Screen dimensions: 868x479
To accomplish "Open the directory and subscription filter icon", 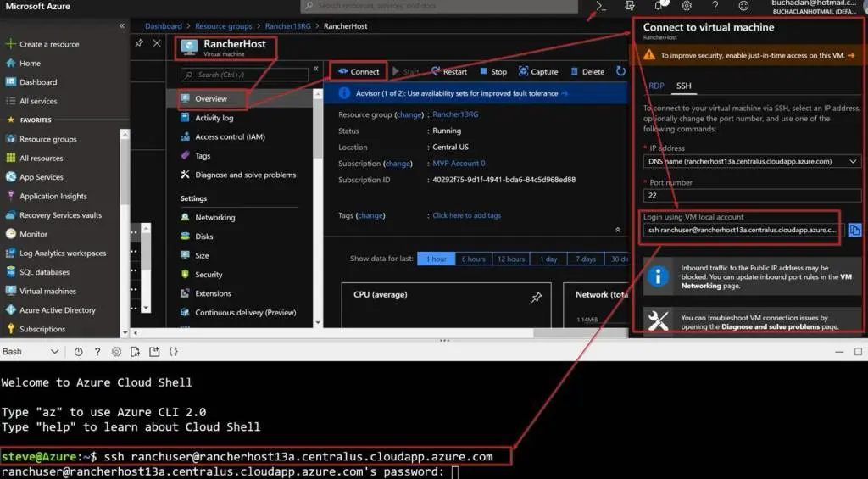I will tap(630, 6).
